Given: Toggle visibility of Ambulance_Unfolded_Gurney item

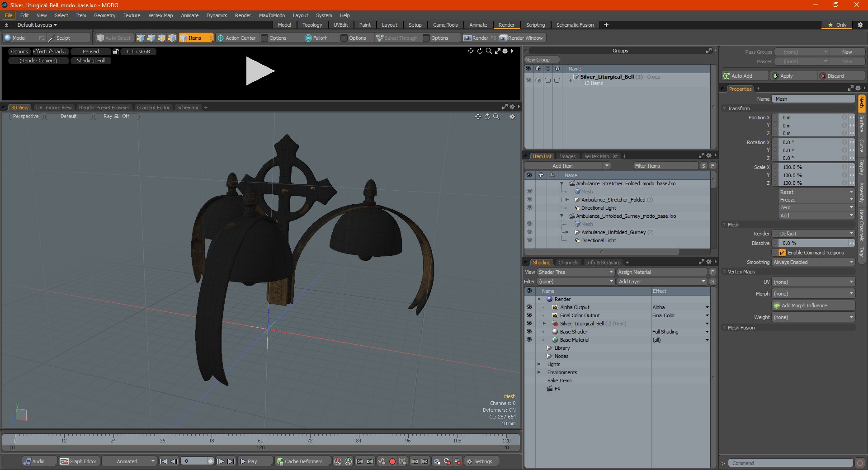Looking at the screenshot, I should coord(529,232).
